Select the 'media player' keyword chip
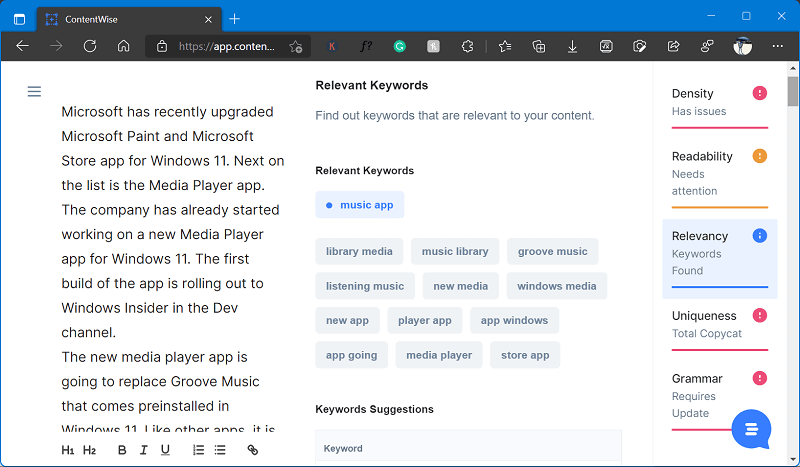The height and width of the screenshot is (467, 800). click(439, 355)
